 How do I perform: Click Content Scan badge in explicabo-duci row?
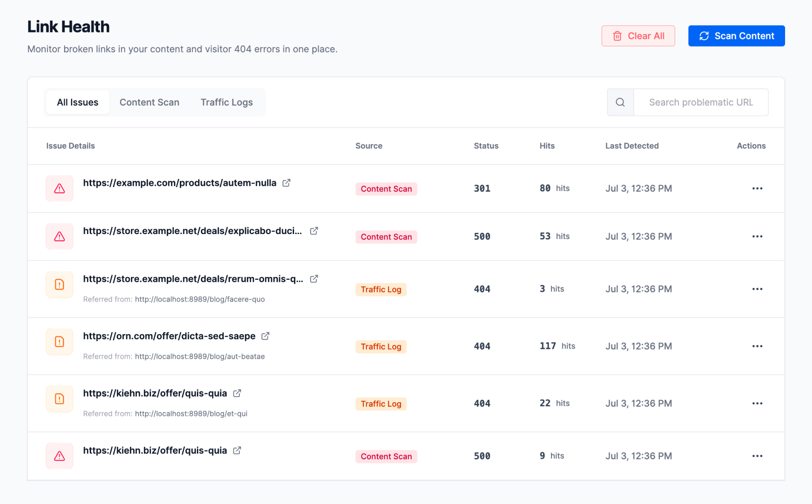tap(386, 237)
